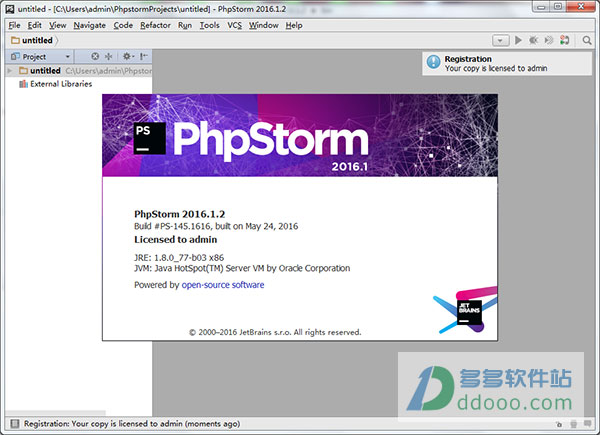This screenshot has width=600, height=435.
Task: Open the File menu
Action: [14, 25]
